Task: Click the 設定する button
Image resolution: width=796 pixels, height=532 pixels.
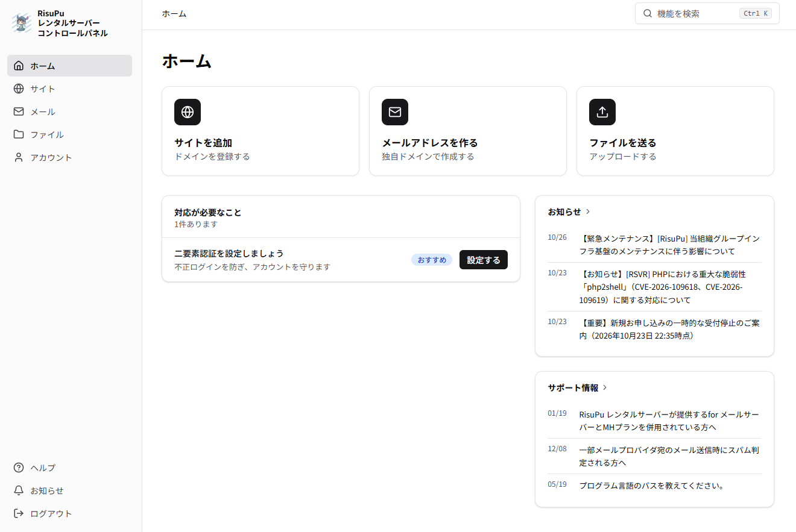Action: pyautogui.click(x=484, y=260)
